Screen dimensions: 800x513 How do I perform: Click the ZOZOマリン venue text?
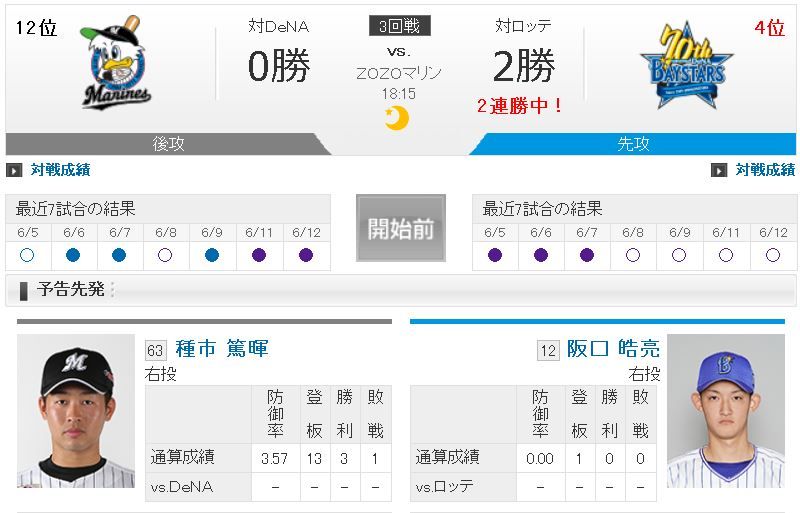click(x=399, y=74)
